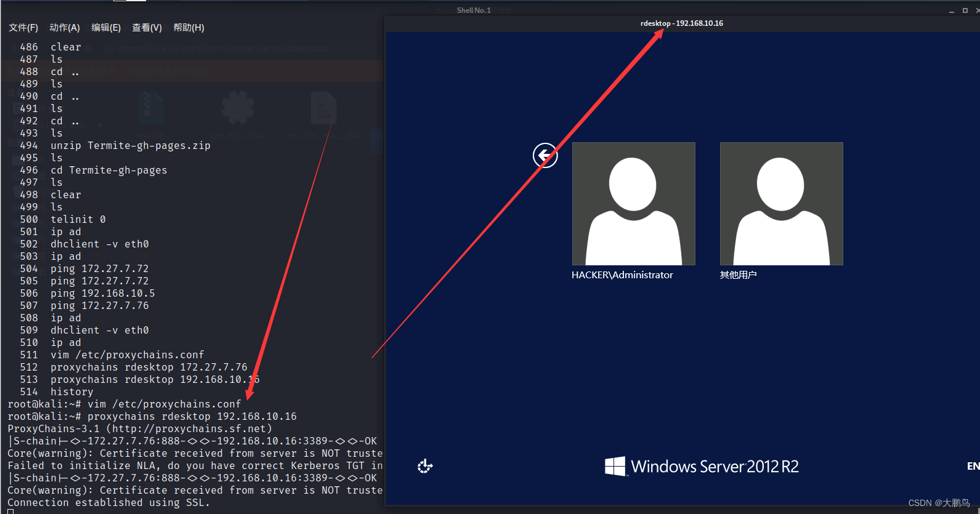Open the 帮助(H) menu
This screenshot has width=980, height=514.
tap(188, 28)
